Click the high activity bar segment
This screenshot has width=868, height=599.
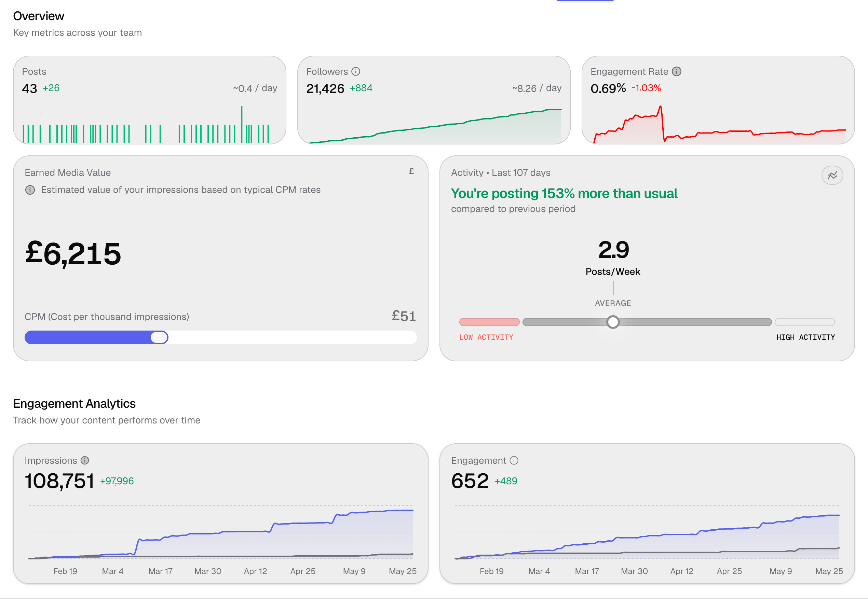point(804,322)
